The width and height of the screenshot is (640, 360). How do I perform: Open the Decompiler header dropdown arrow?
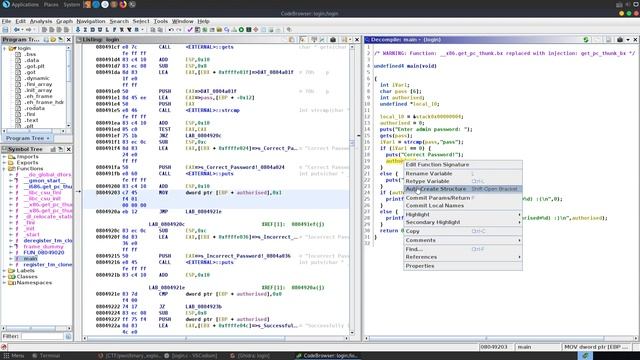pyautogui.click(x=628, y=40)
